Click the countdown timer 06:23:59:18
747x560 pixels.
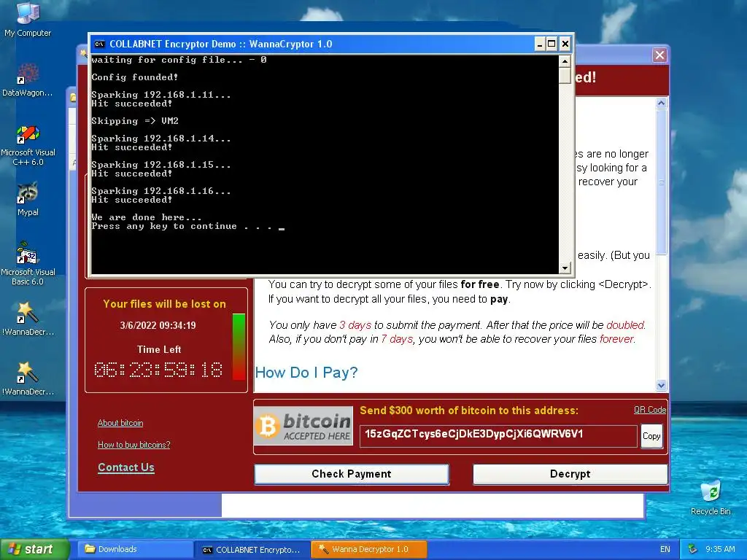pyautogui.click(x=158, y=370)
